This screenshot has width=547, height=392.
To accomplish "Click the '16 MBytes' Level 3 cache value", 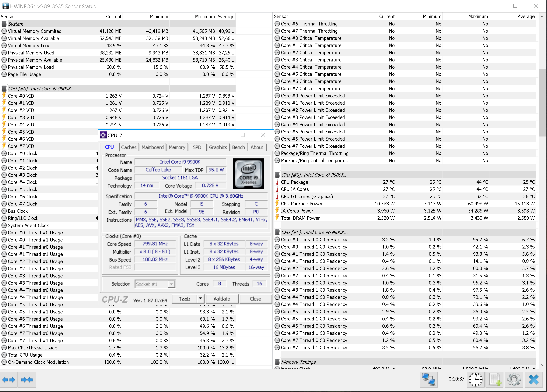I will coord(224,267).
